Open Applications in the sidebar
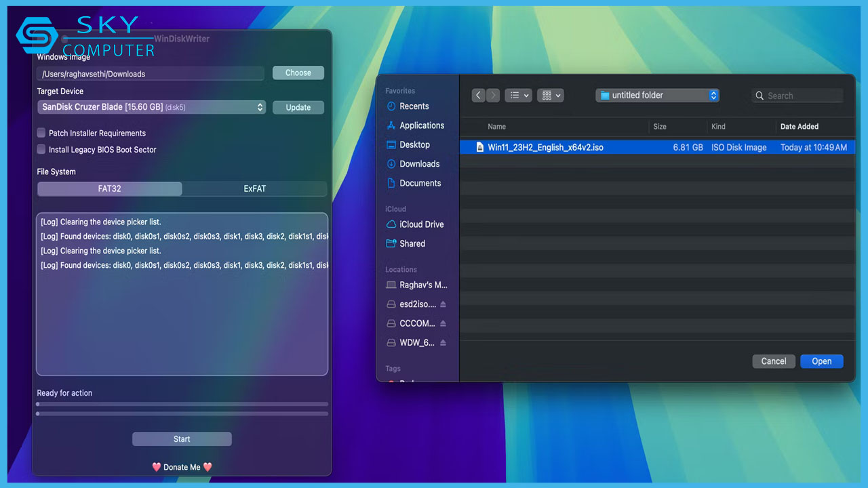This screenshot has height=488, width=868. click(x=422, y=125)
